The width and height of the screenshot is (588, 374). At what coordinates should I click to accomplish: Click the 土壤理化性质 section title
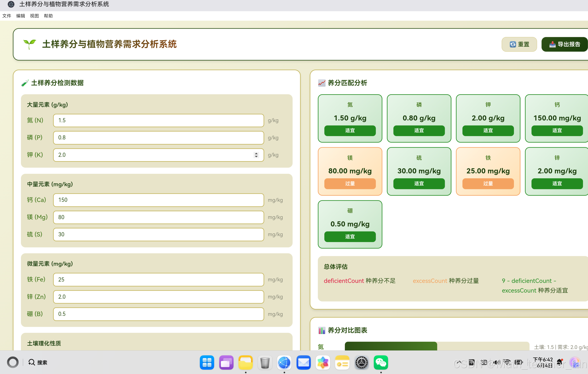44,343
